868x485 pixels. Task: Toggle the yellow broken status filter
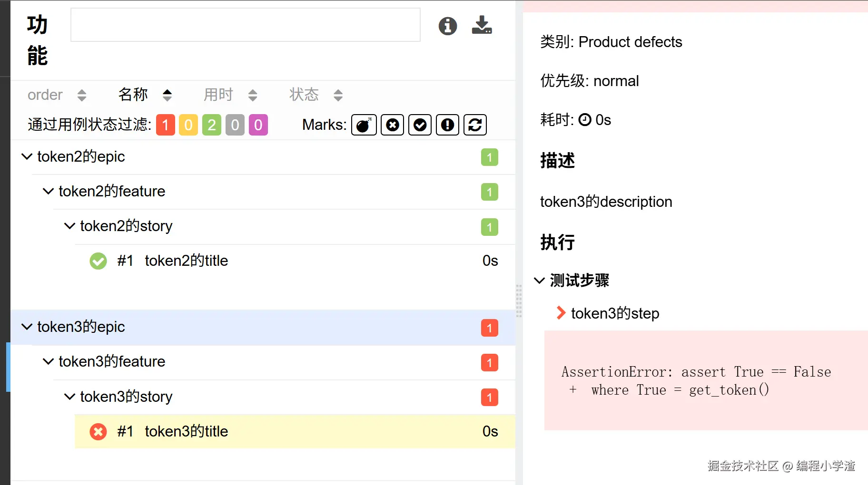188,125
